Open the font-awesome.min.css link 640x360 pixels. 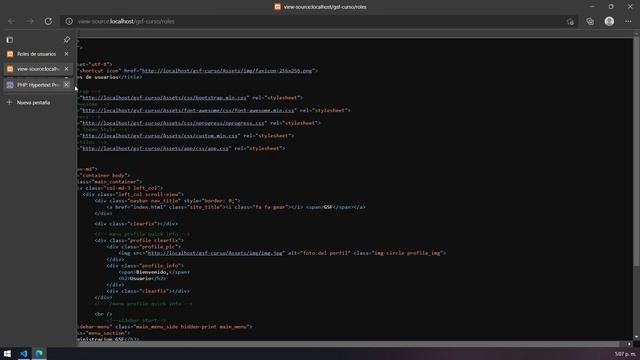coord(188,110)
